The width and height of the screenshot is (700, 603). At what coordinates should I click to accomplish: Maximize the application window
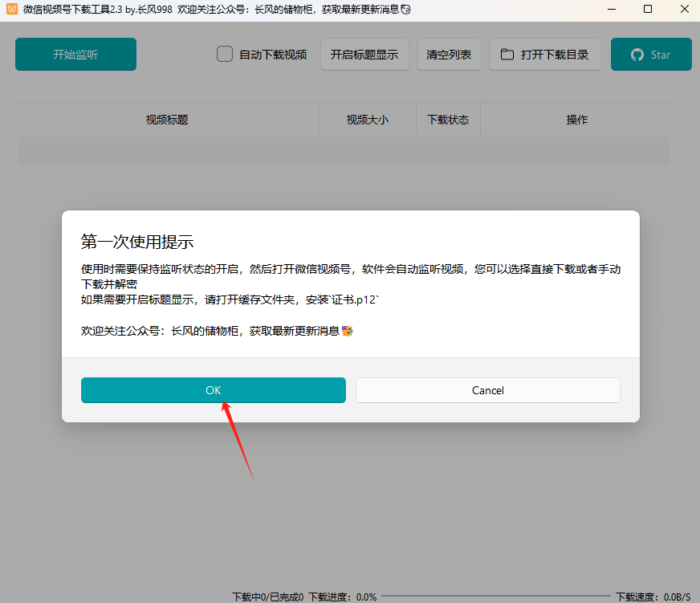648,9
